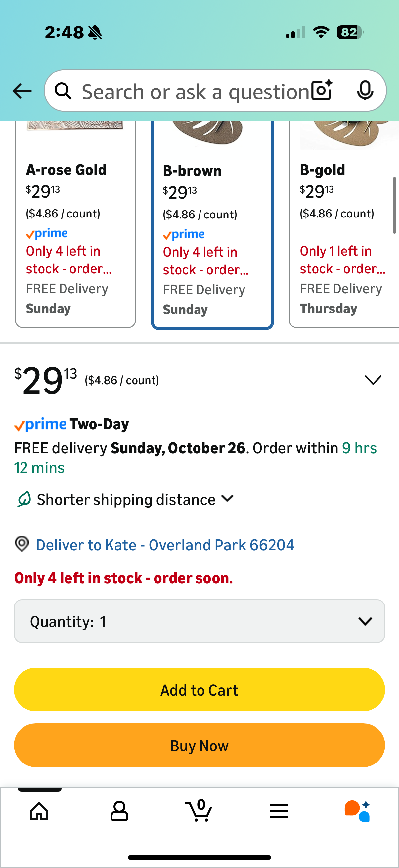399x868 pixels.
Task: Tap the back arrow icon
Action: click(x=22, y=91)
